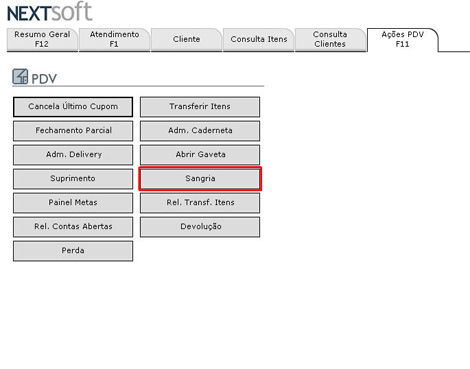The width and height of the screenshot is (470, 369).
Task: Open the Consulta Clientes tab
Action: coord(330,39)
